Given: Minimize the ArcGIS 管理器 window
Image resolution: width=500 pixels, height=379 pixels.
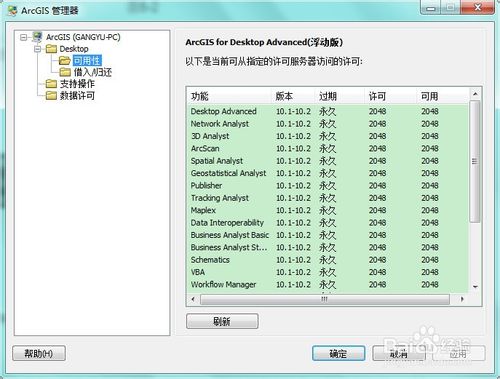Looking at the screenshot, I should [431, 8].
